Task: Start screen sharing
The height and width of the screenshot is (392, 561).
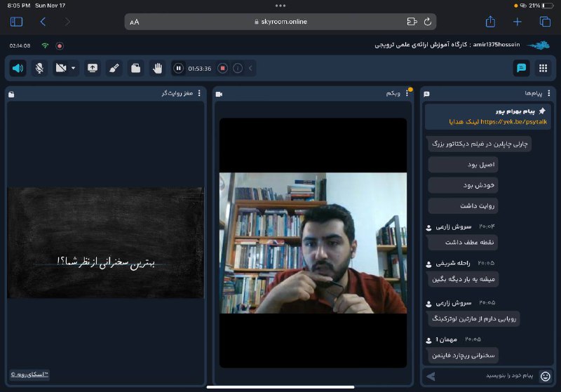Action: 93,68
